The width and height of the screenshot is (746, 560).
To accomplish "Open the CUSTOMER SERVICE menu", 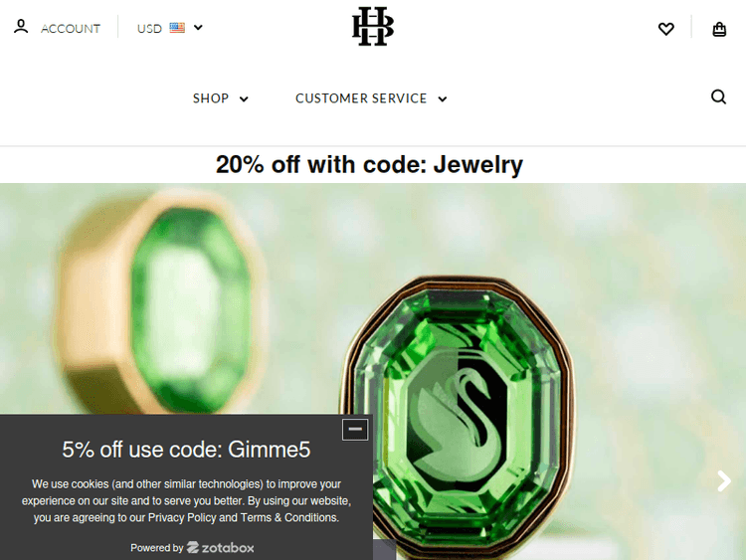I will (361, 98).
